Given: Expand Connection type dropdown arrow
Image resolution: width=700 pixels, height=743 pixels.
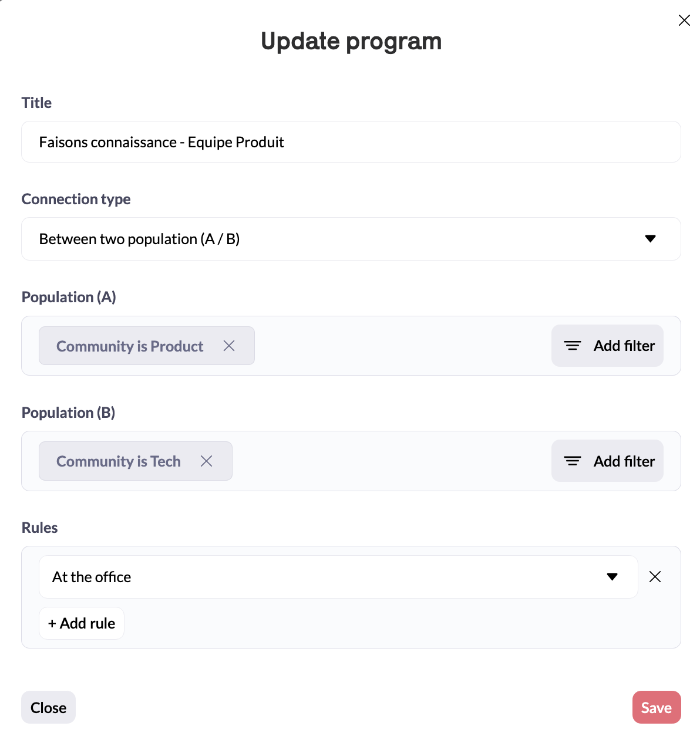Looking at the screenshot, I should coord(650,239).
